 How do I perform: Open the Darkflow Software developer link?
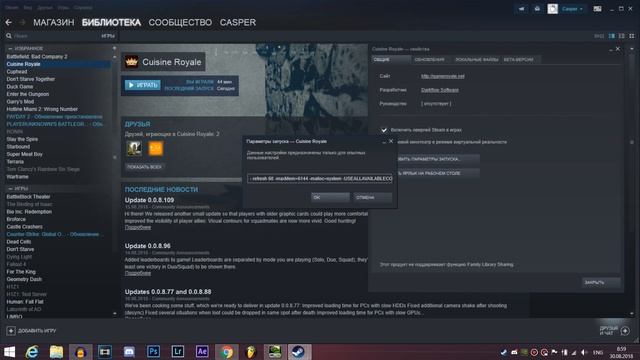click(440, 90)
